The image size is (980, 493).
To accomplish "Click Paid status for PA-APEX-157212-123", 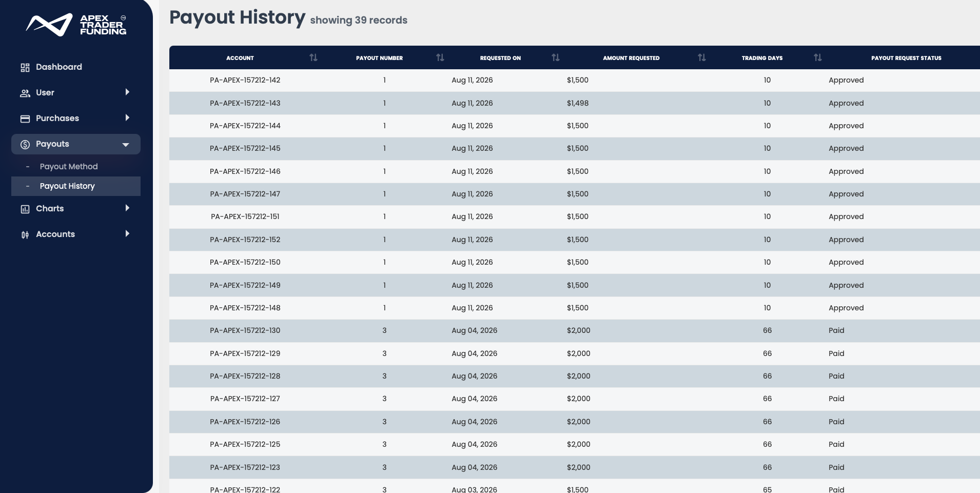I will click(x=836, y=467).
